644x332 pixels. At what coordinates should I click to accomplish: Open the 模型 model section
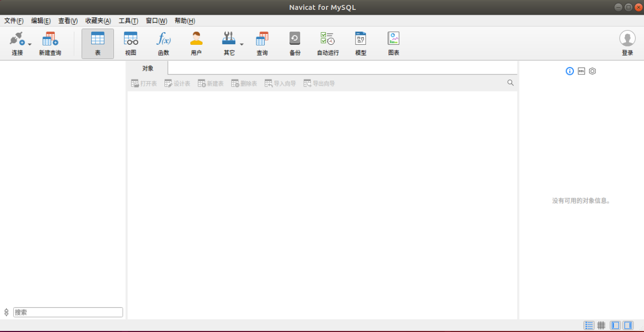click(x=361, y=44)
